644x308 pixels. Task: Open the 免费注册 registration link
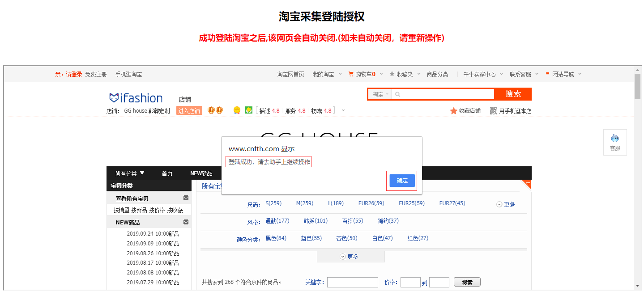[96, 74]
